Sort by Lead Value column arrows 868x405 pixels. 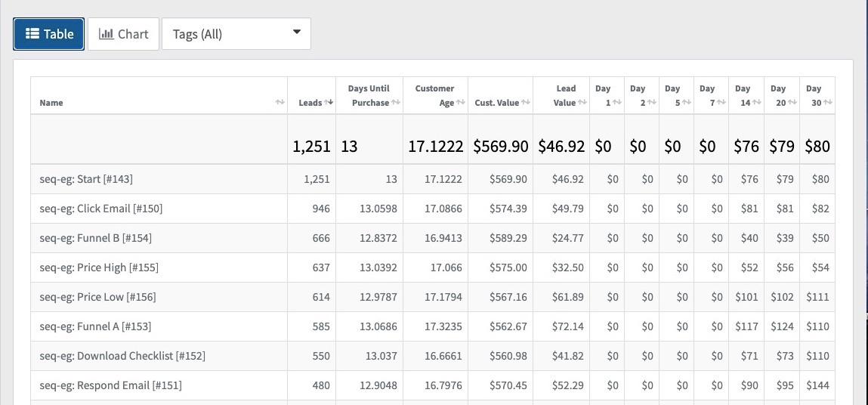click(582, 102)
